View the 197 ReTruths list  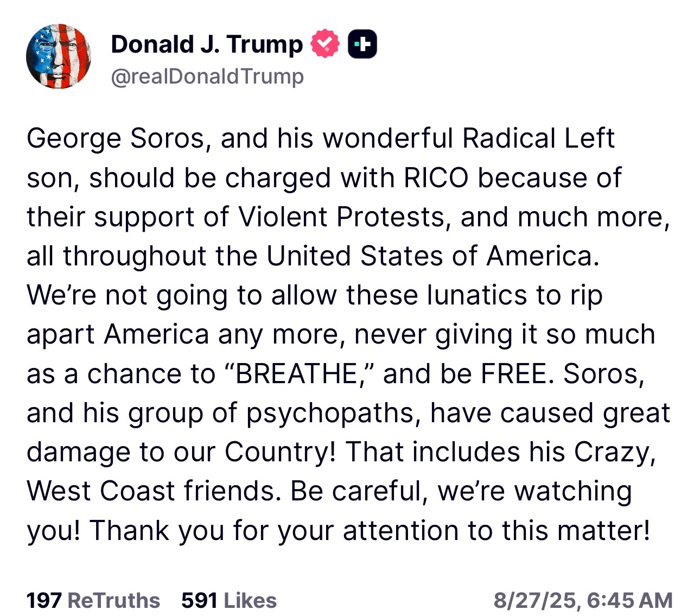[93, 601]
